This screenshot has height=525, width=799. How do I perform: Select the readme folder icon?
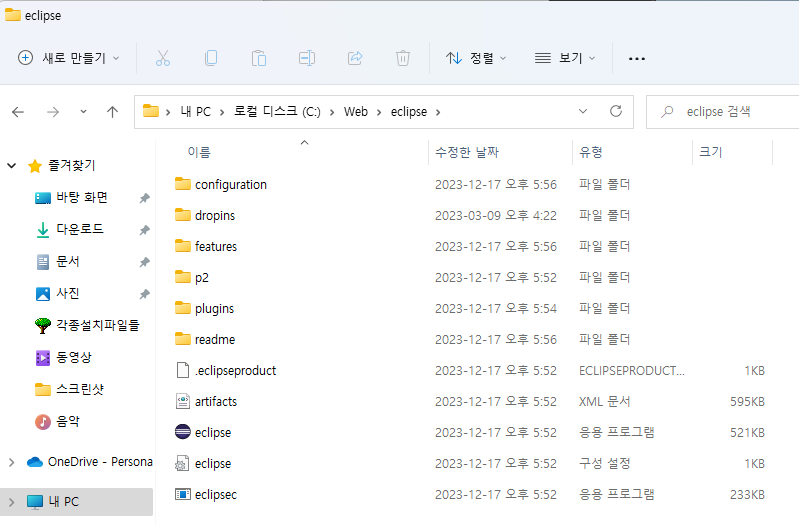(182, 339)
